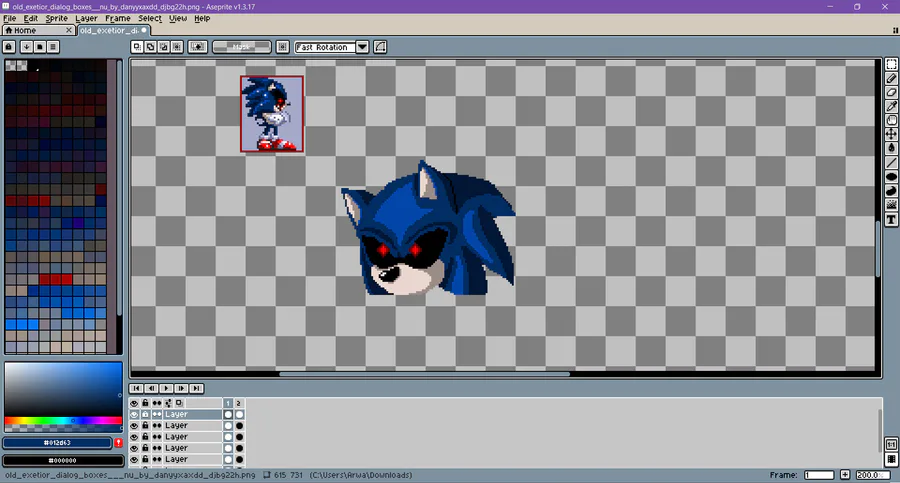Click the frame 2 header in timeline
Viewport: 900px width, 483px height.
pos(239,403)
